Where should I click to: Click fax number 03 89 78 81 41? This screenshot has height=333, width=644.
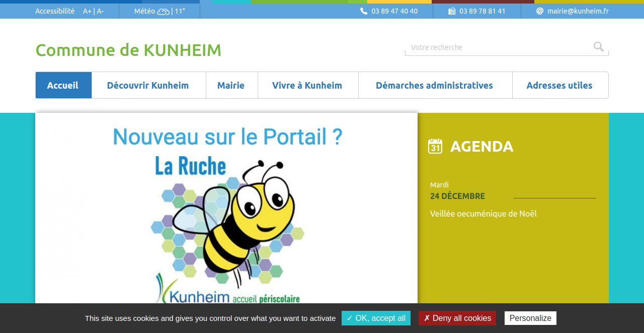coord(482,11)
